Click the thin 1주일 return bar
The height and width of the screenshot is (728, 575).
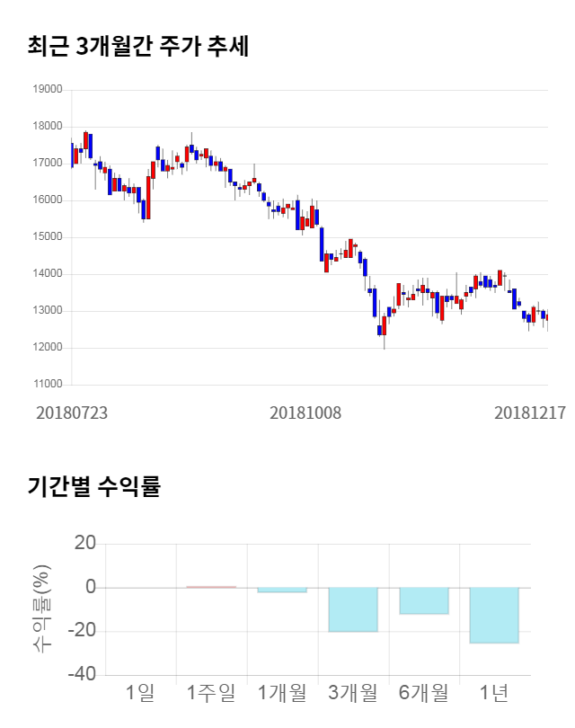tap(211, 587)
